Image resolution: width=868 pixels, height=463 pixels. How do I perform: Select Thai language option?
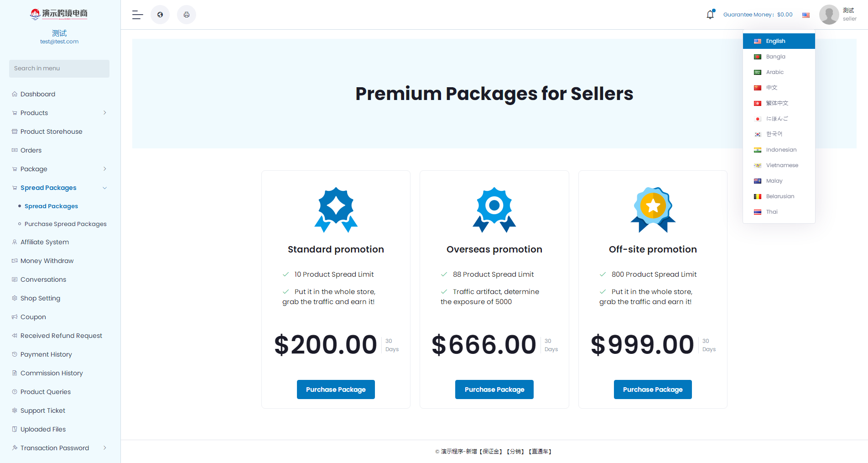click(x=772, y=212)
